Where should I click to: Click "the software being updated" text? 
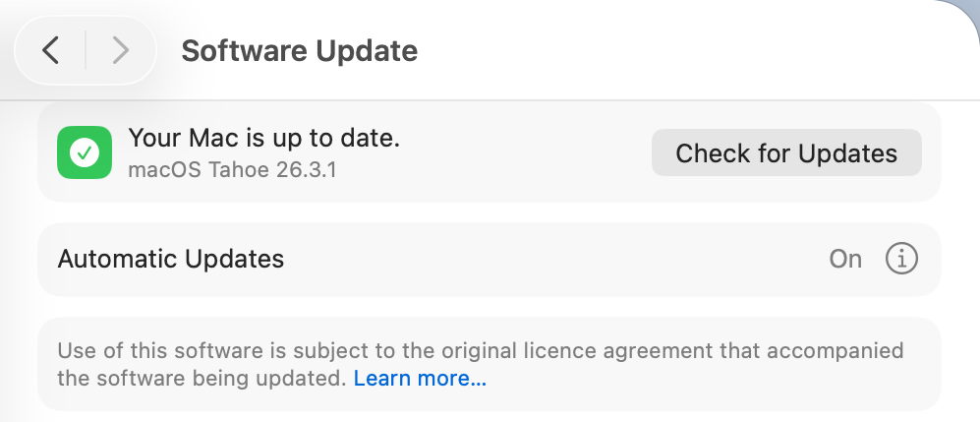pyautogui.click(x=202, y=378)
